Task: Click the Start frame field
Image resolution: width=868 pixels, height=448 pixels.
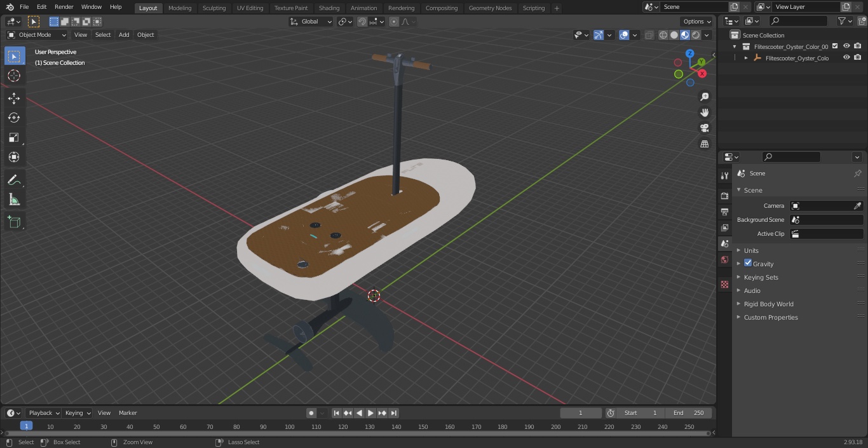Action: click(641, 413)
